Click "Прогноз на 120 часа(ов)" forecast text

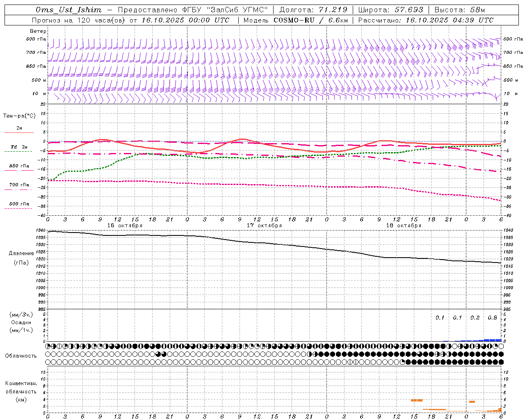coord(79,20)
